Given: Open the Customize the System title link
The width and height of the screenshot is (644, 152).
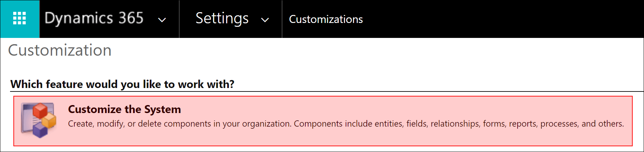Looking at the screenshot, I should tap(124, 109).
